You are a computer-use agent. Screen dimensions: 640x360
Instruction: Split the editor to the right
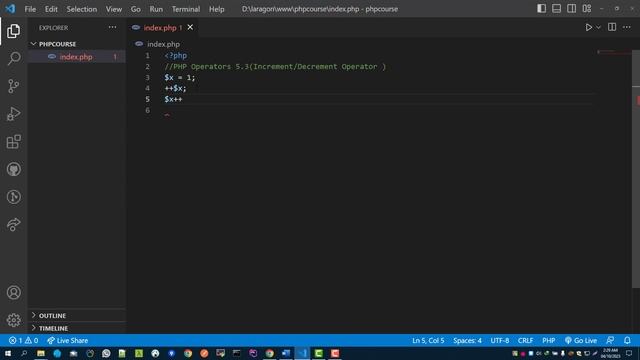(x=612, y=27)
